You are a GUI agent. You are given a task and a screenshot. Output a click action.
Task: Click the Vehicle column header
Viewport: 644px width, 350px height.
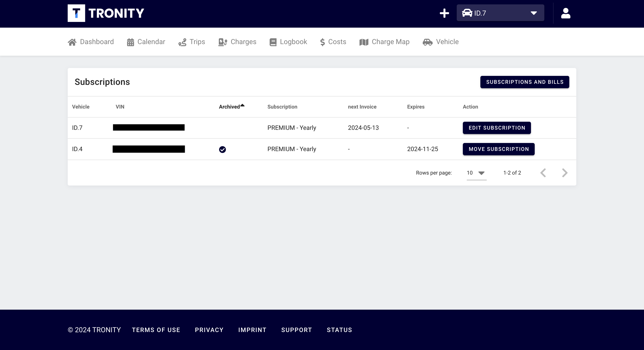81,107
